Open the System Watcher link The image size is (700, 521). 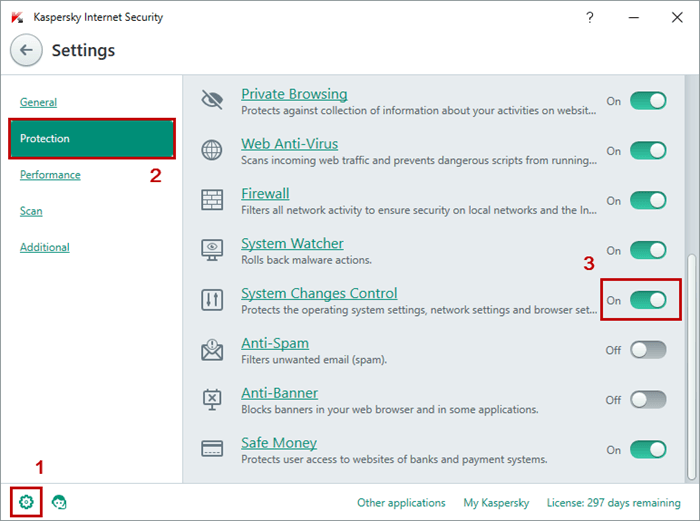click(x=292, y=243)
